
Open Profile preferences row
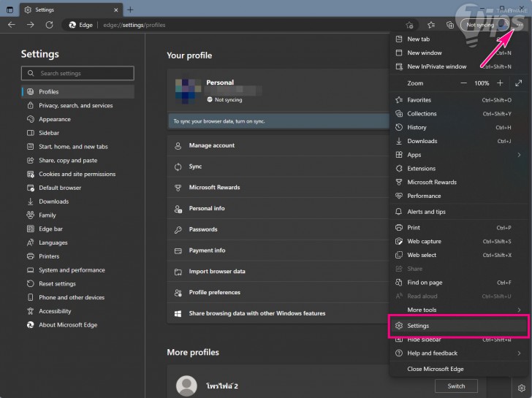[278, 293]
